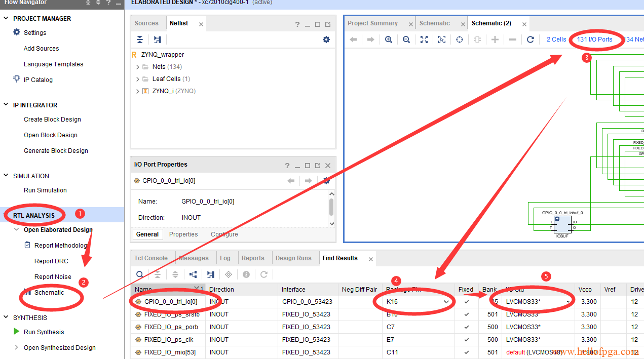Image resolution: width=644 pixels, height=359 pixels.
Task: Click the autofit selection crosshair icon in schematic
Action: click(460, 39)
